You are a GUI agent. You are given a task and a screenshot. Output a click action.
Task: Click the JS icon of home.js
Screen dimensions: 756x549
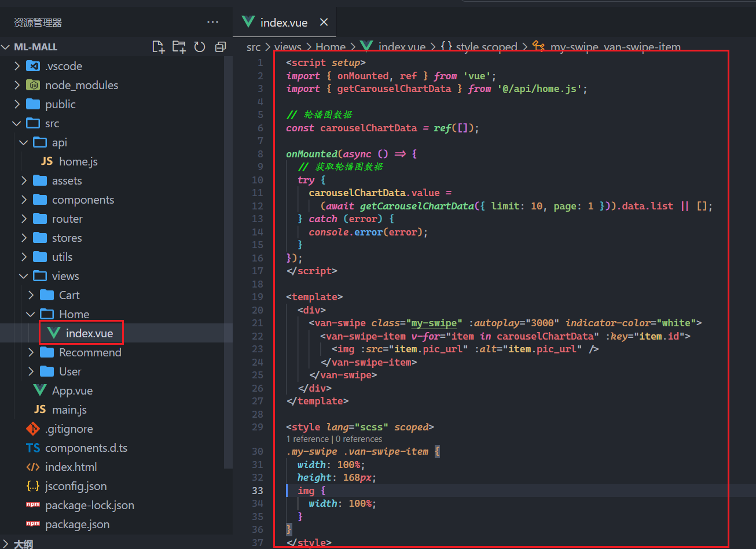pyautogui.click(x=47, y=161)
